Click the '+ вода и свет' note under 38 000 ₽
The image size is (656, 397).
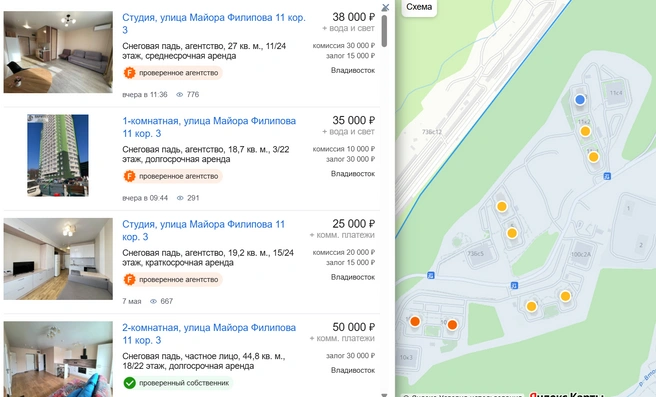pos(348,28)
